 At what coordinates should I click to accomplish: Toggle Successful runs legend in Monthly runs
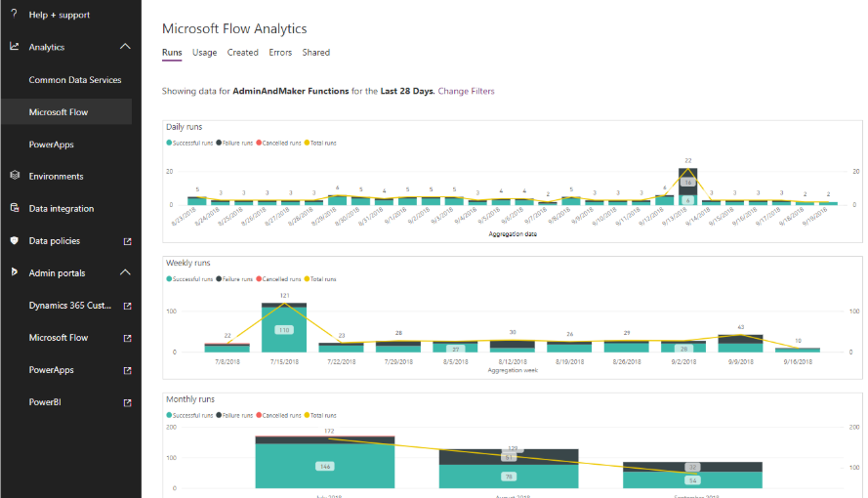pos(189,415)
